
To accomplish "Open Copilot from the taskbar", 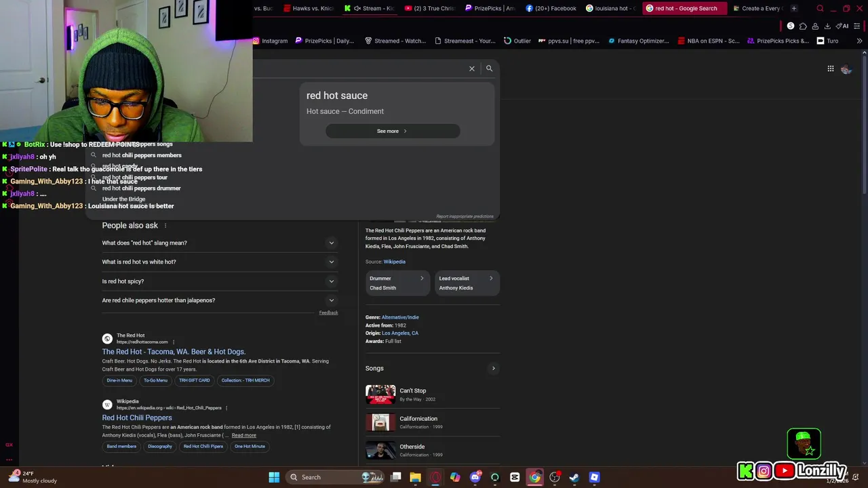I will click(x=455, y=477).
